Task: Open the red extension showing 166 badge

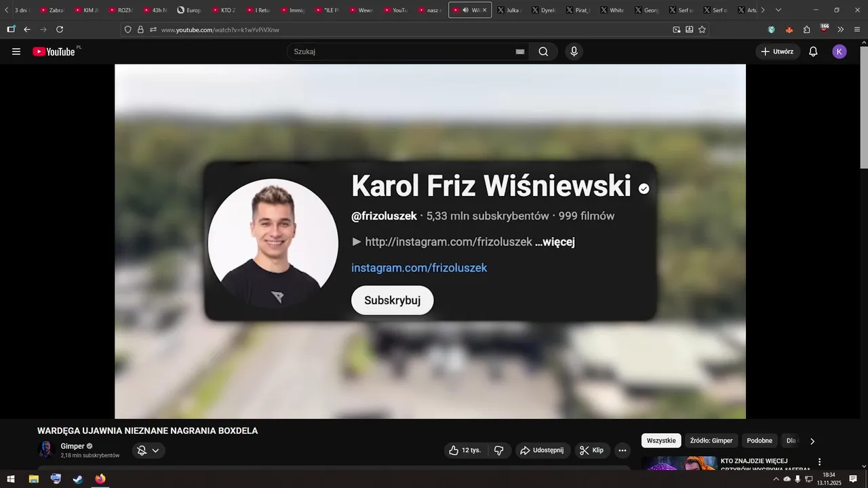Action: (x=824, y=29)
